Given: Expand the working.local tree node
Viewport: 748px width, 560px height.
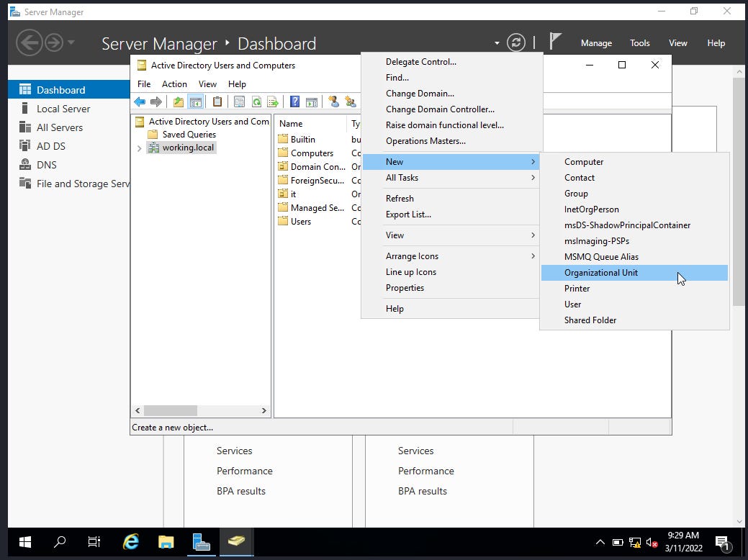Looking at the screenshot, I should [x=139, y=148].
